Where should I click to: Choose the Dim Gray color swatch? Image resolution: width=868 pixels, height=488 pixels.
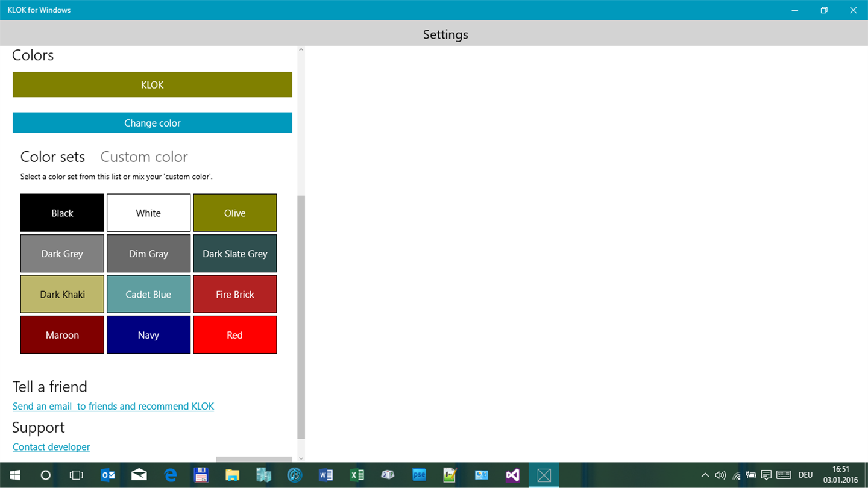tap(148, 254)
